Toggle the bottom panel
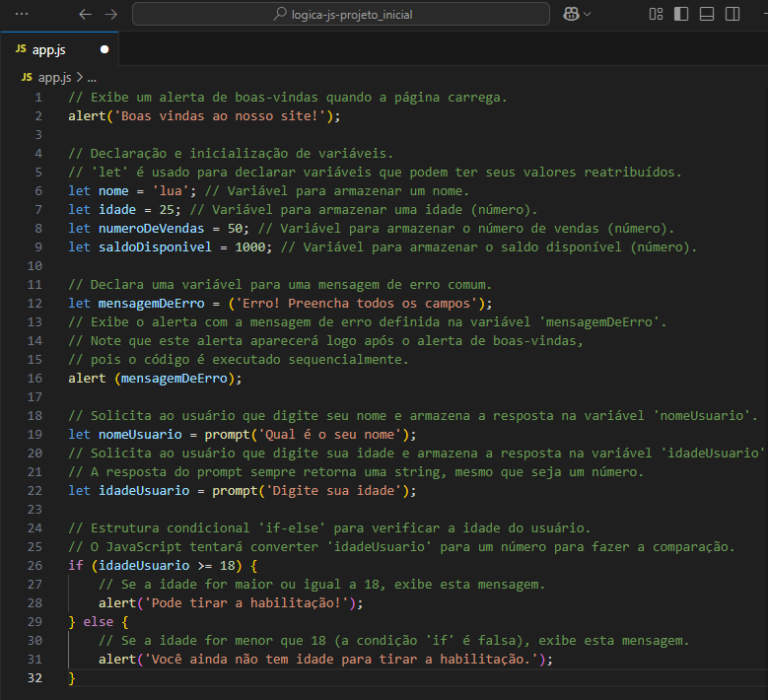This screenshot has height=700, width=768. point(707,14)
